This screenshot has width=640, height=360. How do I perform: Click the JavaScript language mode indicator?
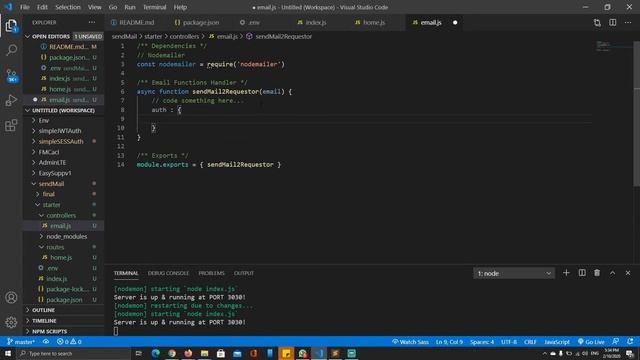[557, 342]
